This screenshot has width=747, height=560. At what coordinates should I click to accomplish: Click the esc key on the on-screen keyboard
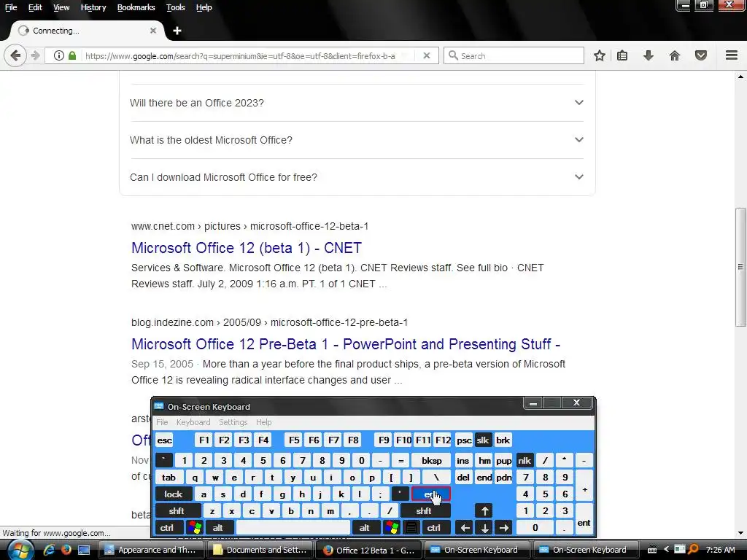164,440
